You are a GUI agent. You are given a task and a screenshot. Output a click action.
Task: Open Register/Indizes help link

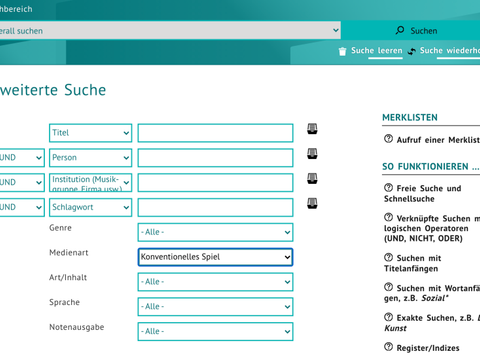point(428,348)
